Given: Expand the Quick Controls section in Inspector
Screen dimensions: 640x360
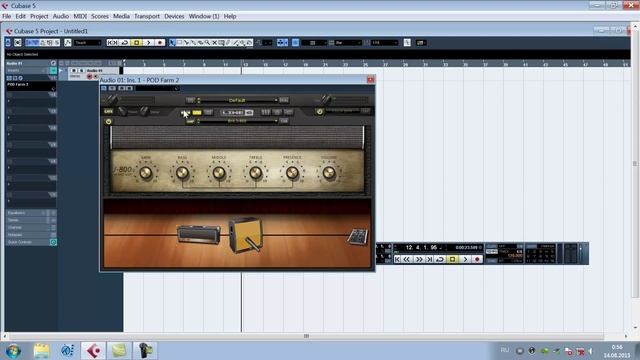Looking at the screenshot, I should 31,242.
